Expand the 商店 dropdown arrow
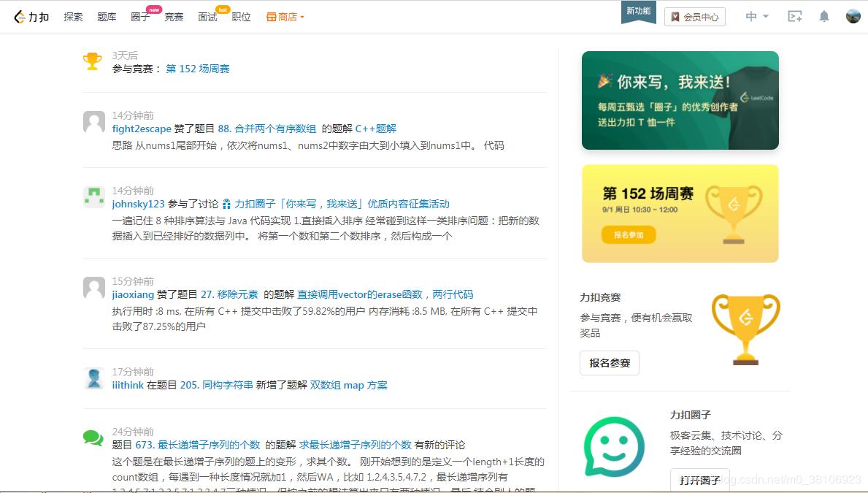 pyautogui.click(x=301, y=16)
